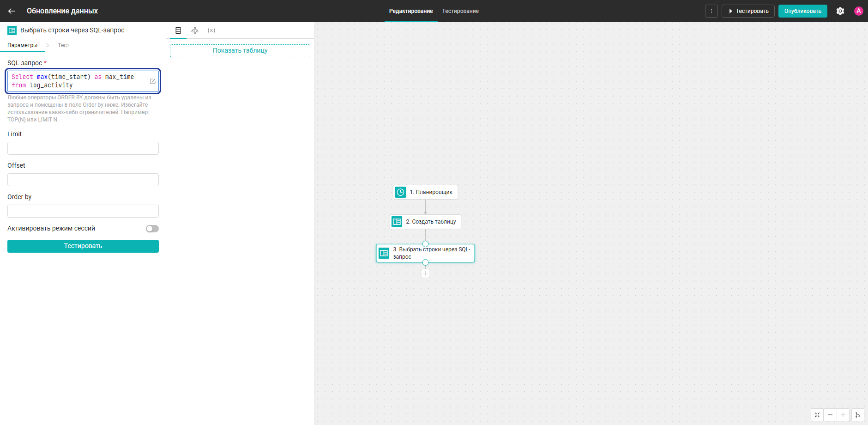Click the Order by input field
The width and height of the screenshot is (868, 425).
[x=83, y=211]
